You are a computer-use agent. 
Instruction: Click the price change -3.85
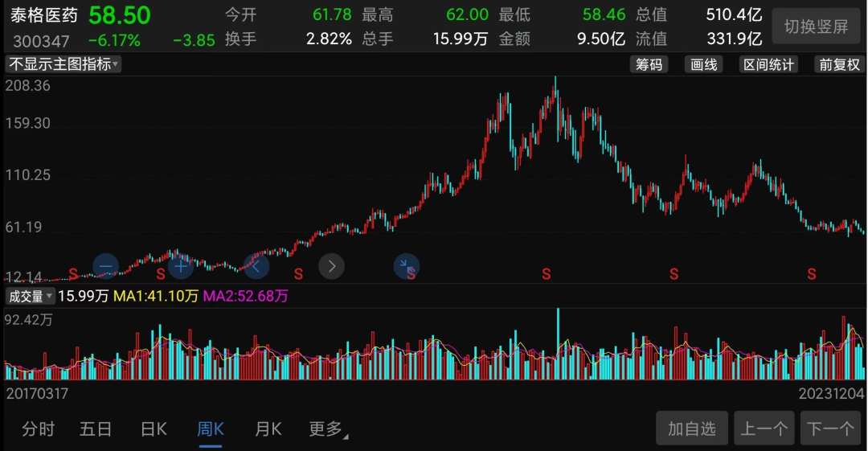[194, 40]
